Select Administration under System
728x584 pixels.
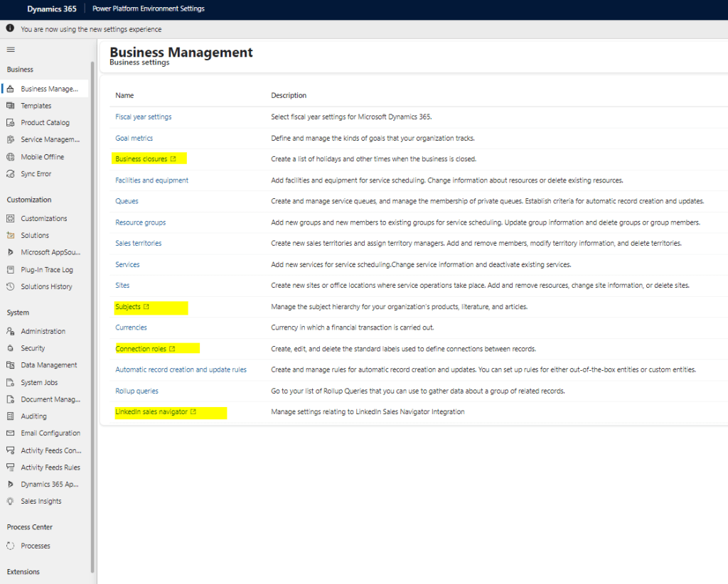tap(43, 331)
